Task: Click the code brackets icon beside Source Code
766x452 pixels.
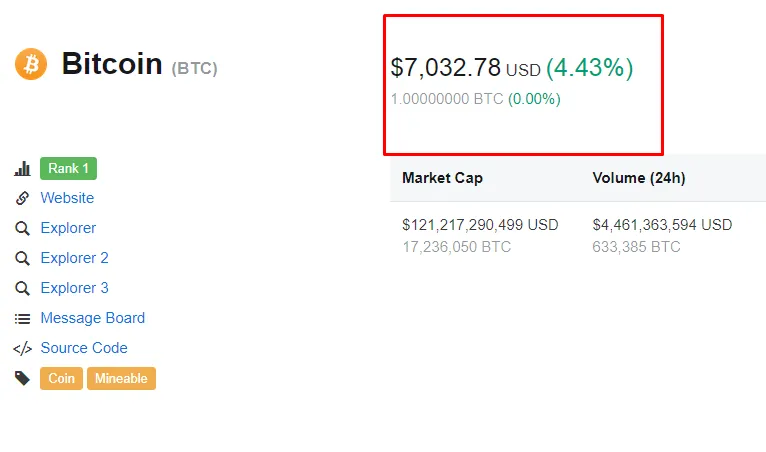Action: pos(22,348)
